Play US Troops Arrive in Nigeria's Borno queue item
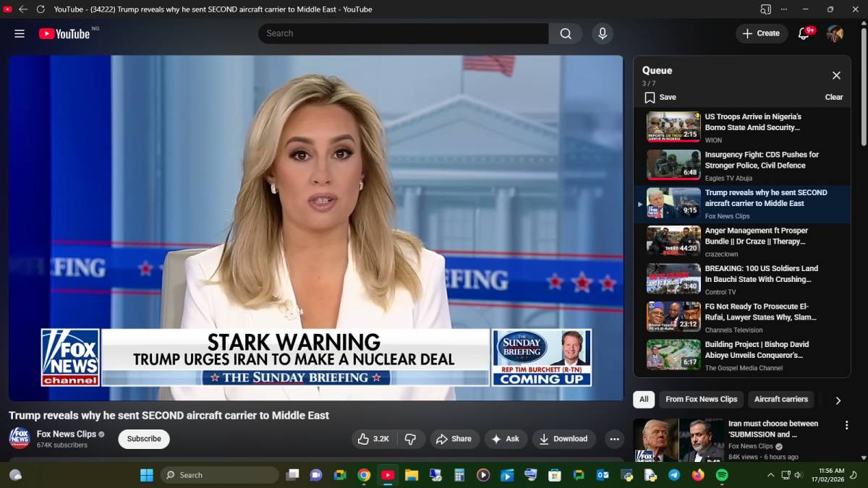 tap(742, 127)
